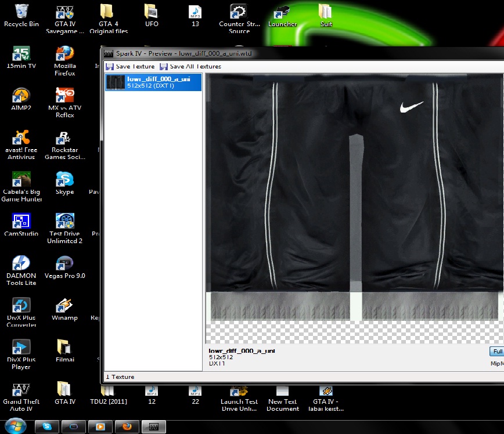Launch Mozilla Firefox from desktop

pos(65,61)
